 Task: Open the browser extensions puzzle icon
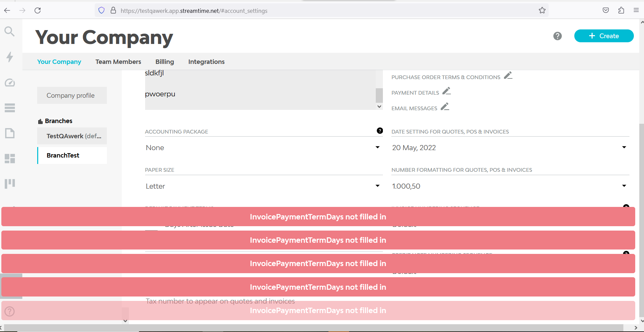pos(621,10)
